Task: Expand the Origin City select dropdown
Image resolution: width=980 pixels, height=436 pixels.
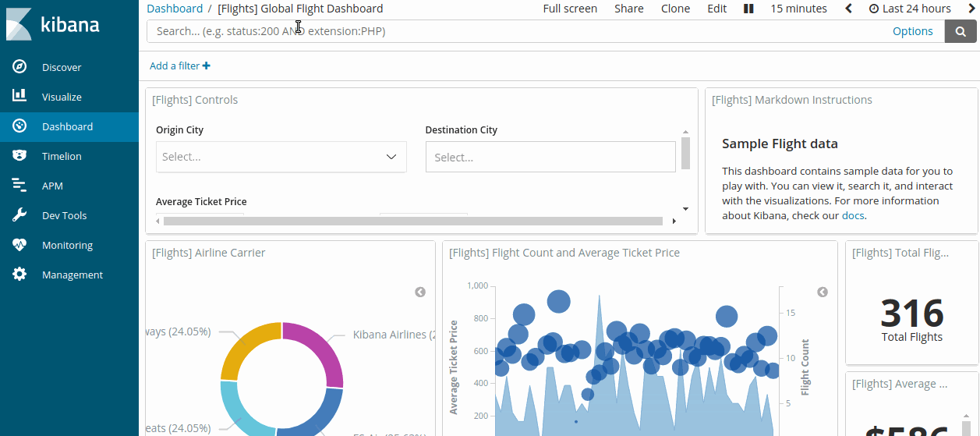Action: pos(281,157)
